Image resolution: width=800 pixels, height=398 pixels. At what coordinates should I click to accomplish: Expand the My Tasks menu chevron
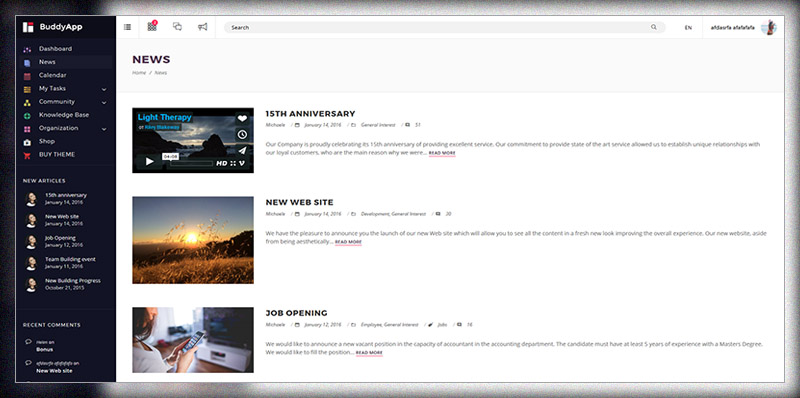point(104,89)
